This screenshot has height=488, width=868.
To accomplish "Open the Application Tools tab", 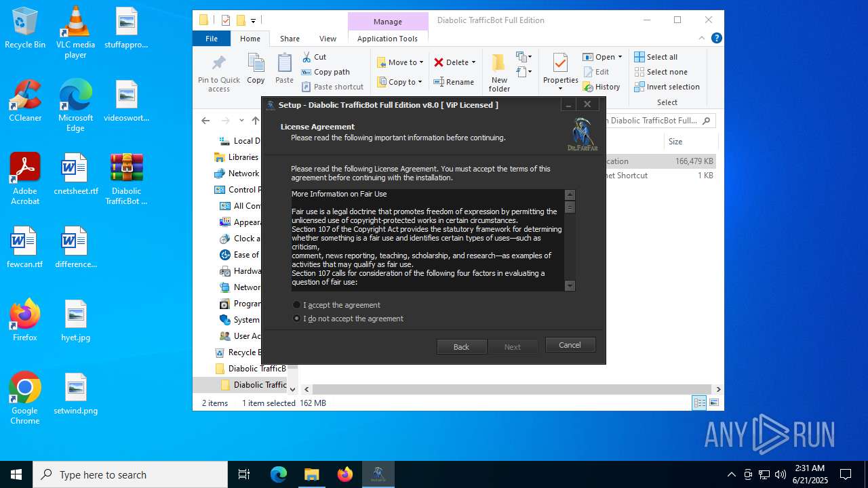I will click(x=388, y=39).
